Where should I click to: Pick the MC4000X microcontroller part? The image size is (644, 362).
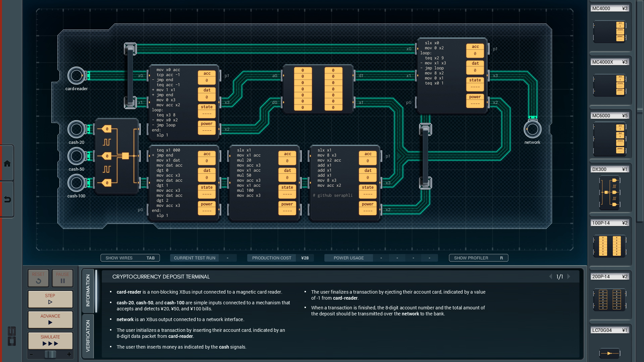[x=609, y=85]
